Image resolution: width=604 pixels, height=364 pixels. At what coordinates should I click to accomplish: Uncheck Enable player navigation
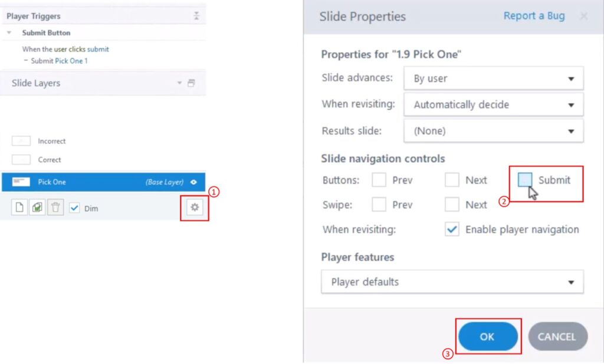tap(452, 230)
